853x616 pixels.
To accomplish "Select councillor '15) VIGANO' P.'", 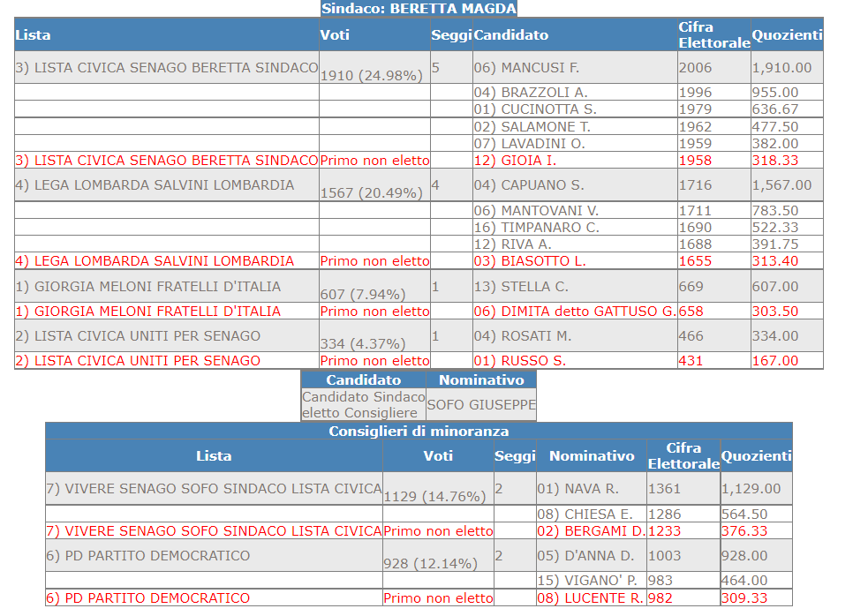I will click(587, 580).
